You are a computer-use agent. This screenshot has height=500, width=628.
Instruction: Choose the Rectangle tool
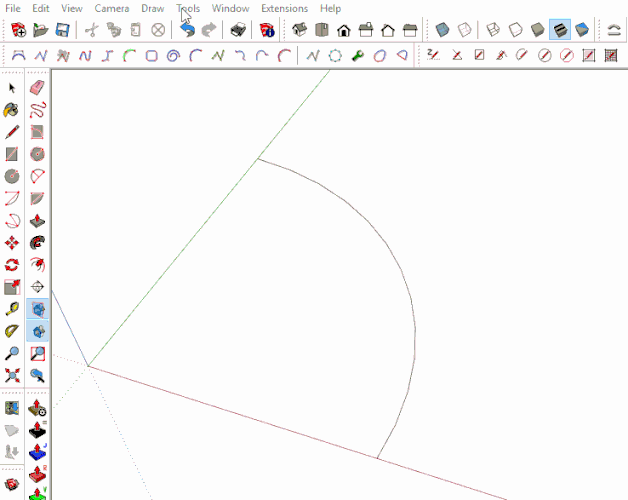12,154
